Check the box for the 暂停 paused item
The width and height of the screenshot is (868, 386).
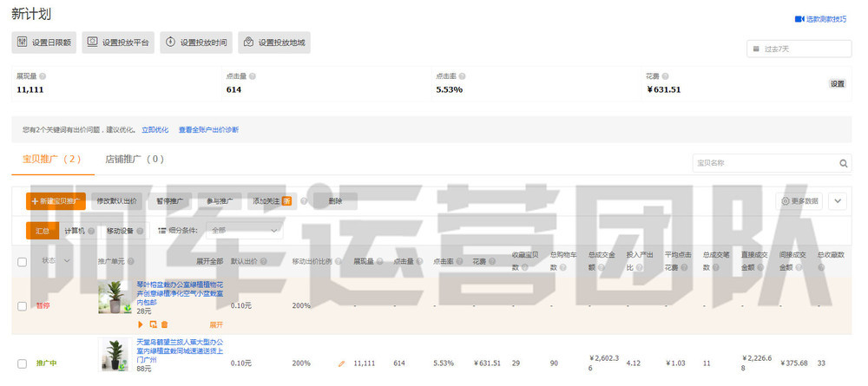23,305
